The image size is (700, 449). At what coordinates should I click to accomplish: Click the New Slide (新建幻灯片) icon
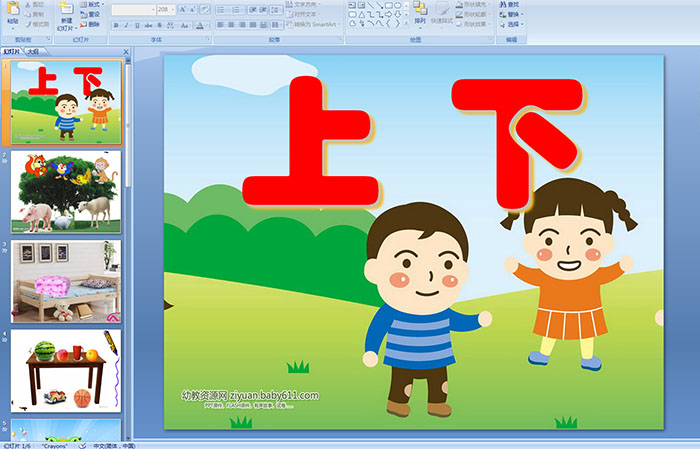tap(67, 9)
